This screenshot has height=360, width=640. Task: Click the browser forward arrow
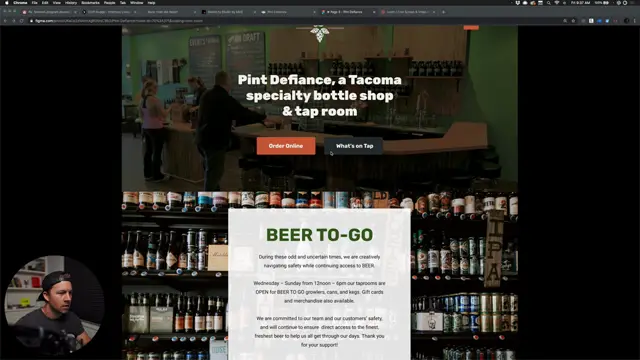13,20
